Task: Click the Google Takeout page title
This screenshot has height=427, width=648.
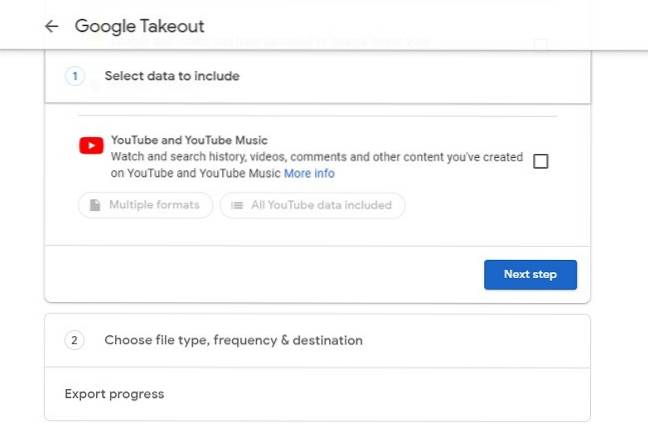Action: [x=139, y=27]
